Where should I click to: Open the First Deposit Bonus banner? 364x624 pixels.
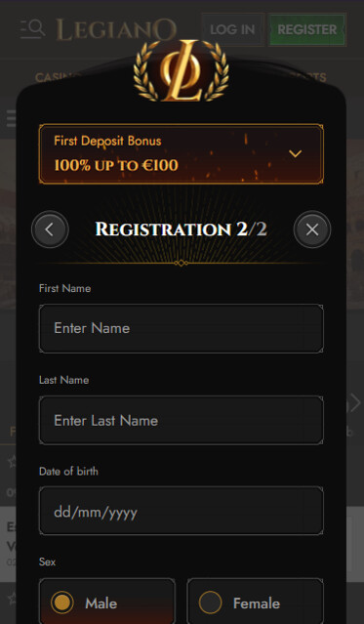click(182, 154)
